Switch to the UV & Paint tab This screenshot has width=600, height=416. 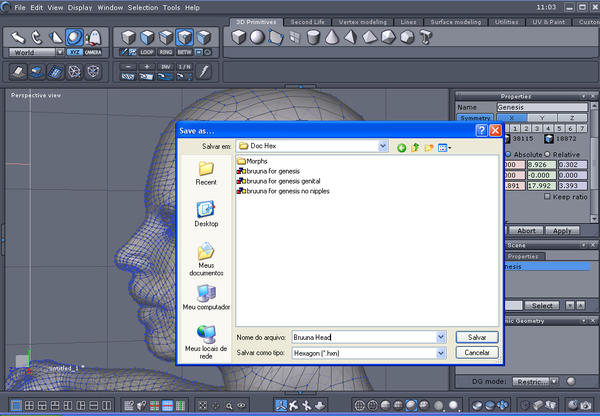[548, 22]
